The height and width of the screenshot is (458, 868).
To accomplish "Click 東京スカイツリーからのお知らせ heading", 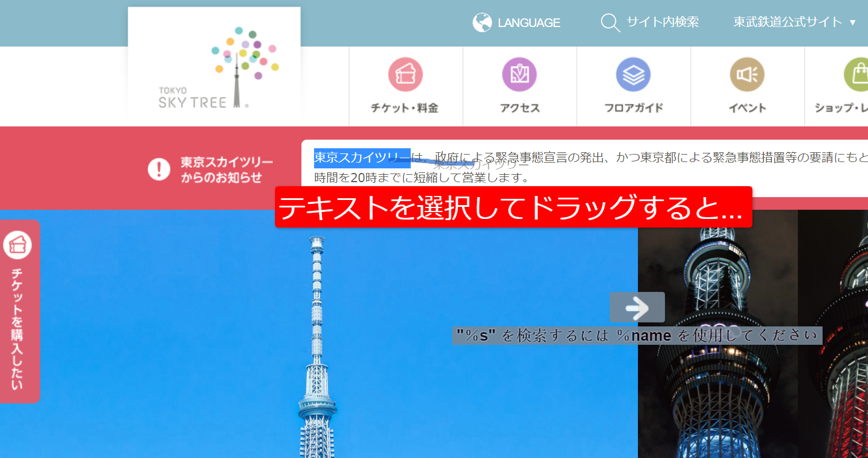I will [227, 170].
